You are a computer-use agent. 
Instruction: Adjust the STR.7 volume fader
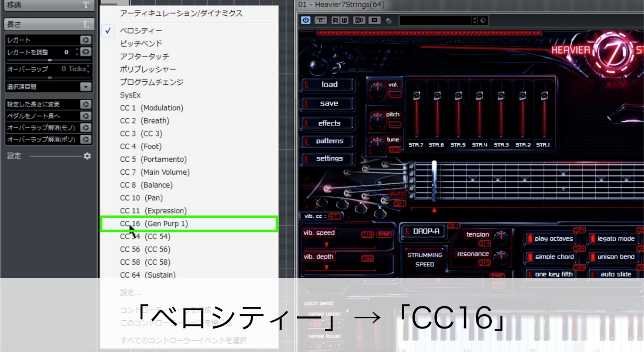point(416,96)
